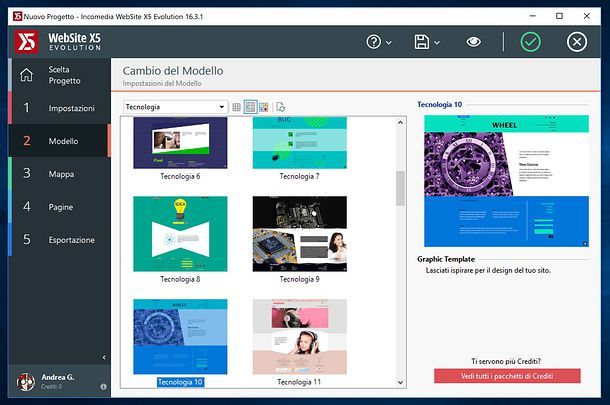Open step 5 Esportazione
This screenshot has height=405, width=610.
[60, 240]
